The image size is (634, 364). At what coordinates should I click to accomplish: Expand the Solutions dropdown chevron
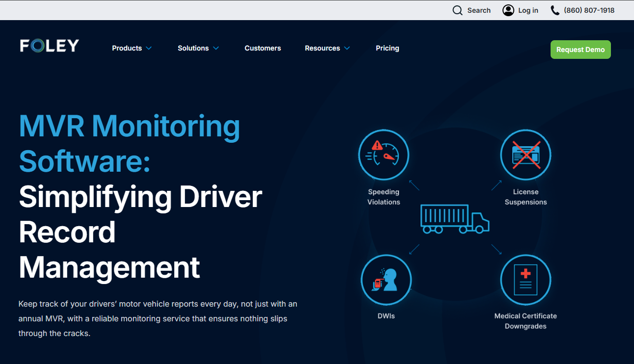click(216, 48)
